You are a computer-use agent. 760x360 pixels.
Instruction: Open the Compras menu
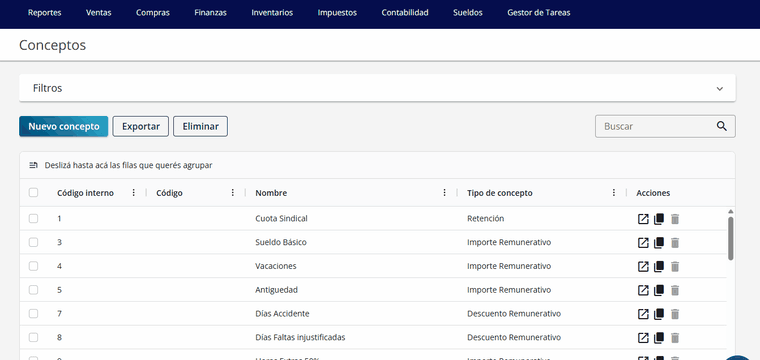[153, 13]
